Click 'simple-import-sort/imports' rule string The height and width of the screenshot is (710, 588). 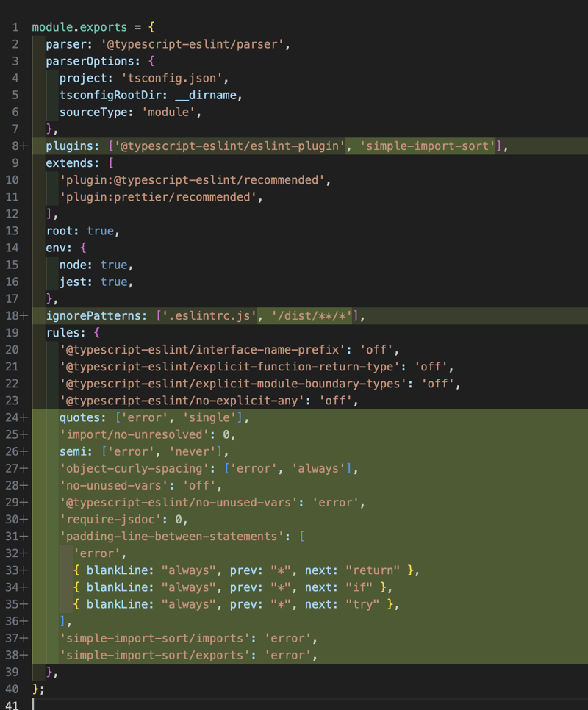(155, 639)
